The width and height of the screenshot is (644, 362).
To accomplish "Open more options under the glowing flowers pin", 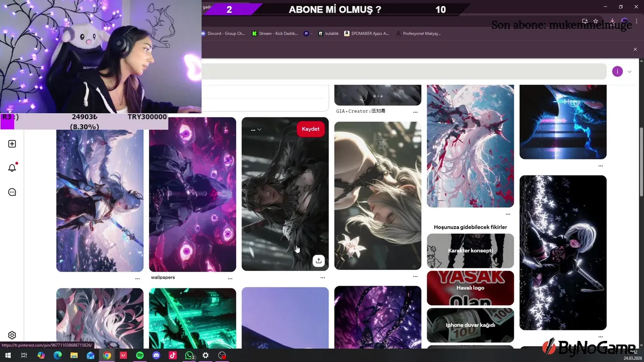I will point(600,336).
